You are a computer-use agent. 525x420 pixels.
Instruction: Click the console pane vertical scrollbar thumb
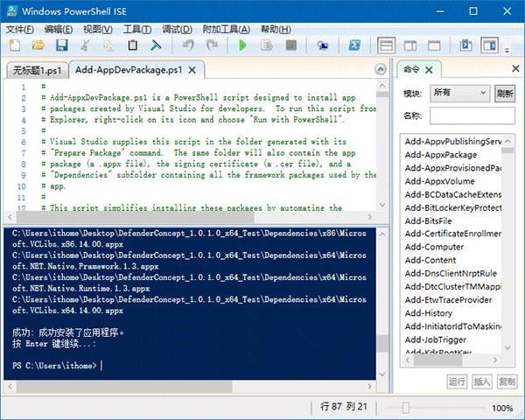point(381,343)
